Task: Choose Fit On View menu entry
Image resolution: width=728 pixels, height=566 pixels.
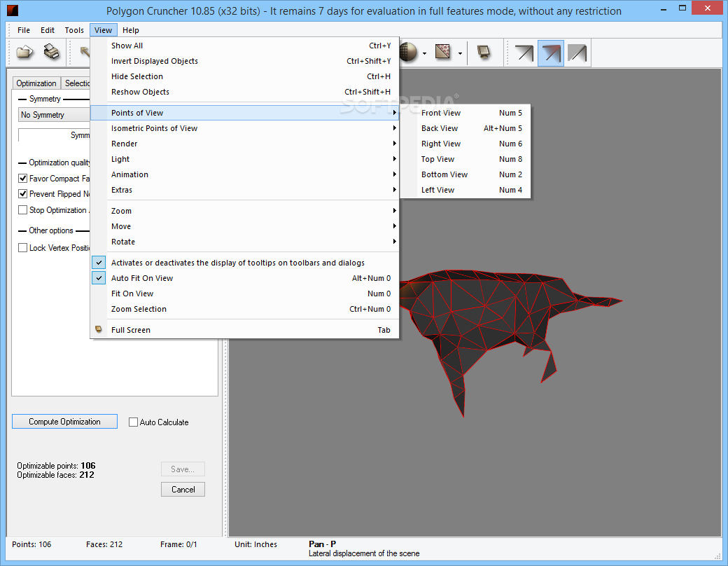Action: (245, 294)
